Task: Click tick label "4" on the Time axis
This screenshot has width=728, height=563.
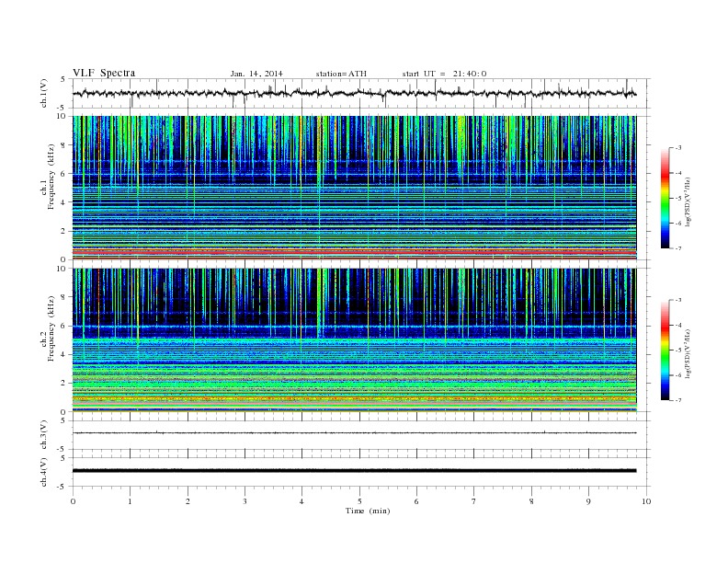Action: pos(301,501)
